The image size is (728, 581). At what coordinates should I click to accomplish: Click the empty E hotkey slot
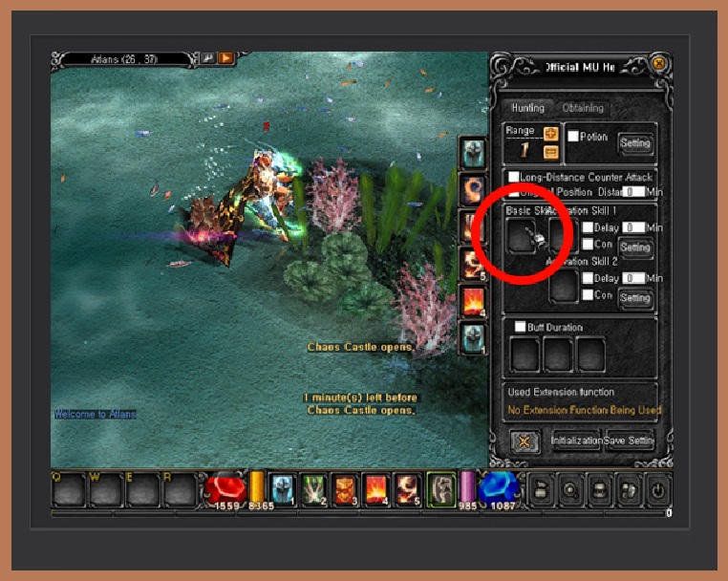point(142,490)
